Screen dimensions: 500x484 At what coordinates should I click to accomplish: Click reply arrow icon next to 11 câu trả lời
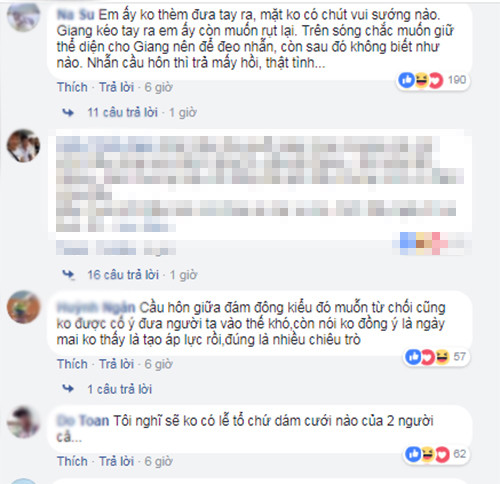[68, 113]
